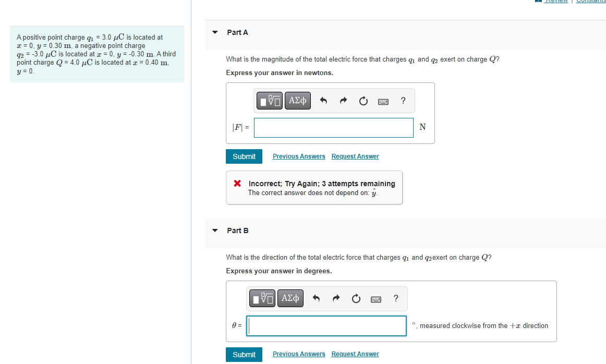The width and height of the screenshot is (606, 364).
Task: Undo the last entry in Part A answer box
Action: 323,100
